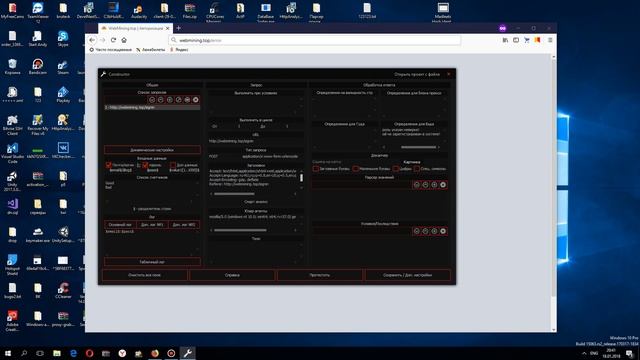
Task: Click the shopping cart extension icon in Firefox
Action: point(527,40)
